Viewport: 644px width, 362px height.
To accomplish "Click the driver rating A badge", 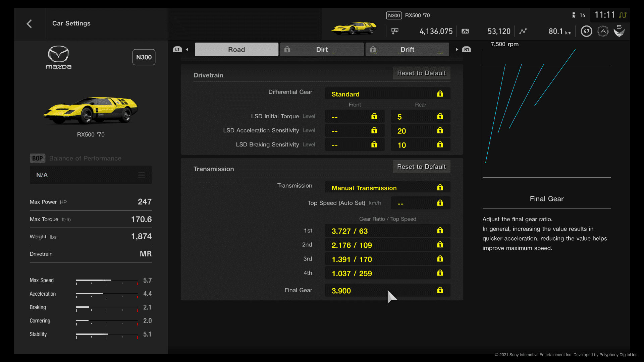I will (603, 31).
